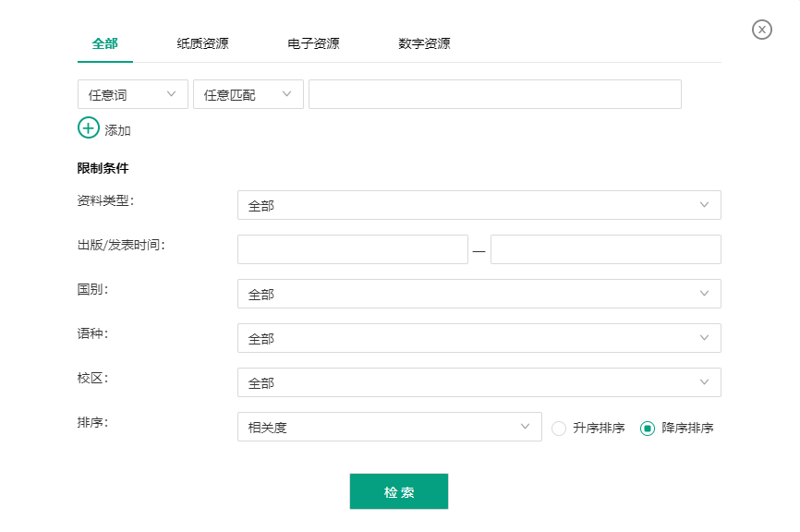Focus the search keyword input field

[x=494, y=94]
